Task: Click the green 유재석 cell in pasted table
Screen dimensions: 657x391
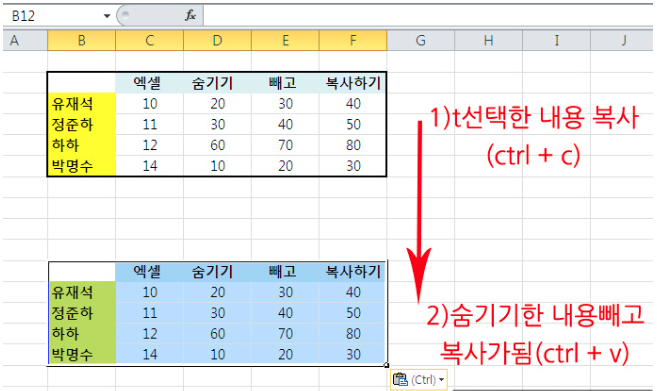Action: [x=82, y=292]
